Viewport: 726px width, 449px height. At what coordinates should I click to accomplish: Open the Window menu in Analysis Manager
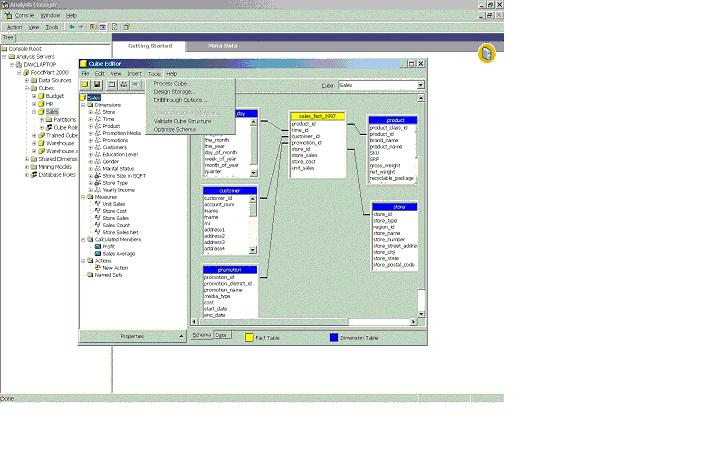click(50, 15)
